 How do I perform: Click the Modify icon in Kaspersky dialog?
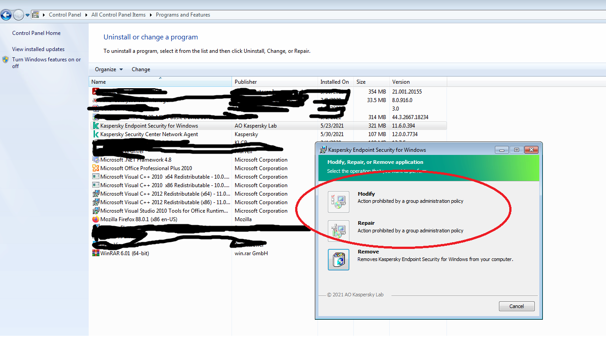pos(339,202)
